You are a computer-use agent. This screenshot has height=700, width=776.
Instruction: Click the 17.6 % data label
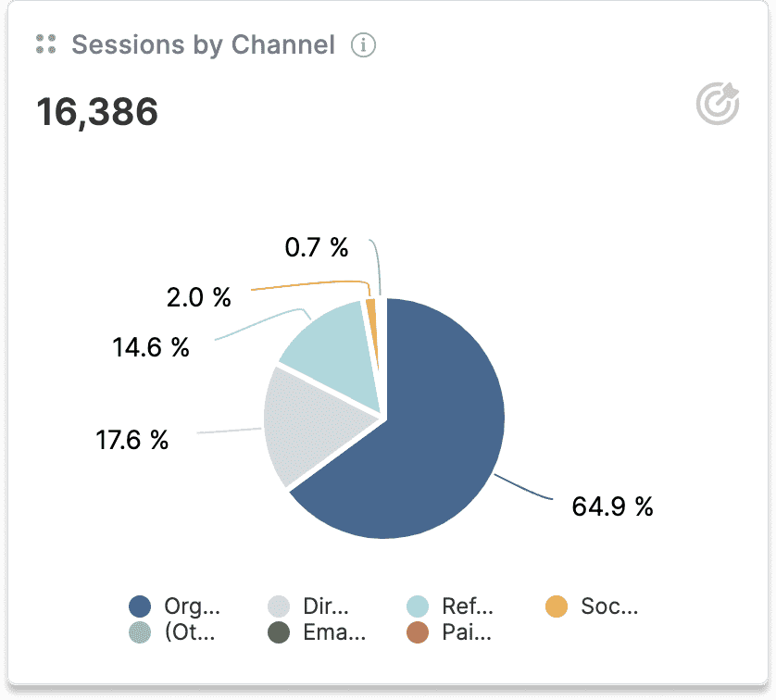[x=132, y=440]
